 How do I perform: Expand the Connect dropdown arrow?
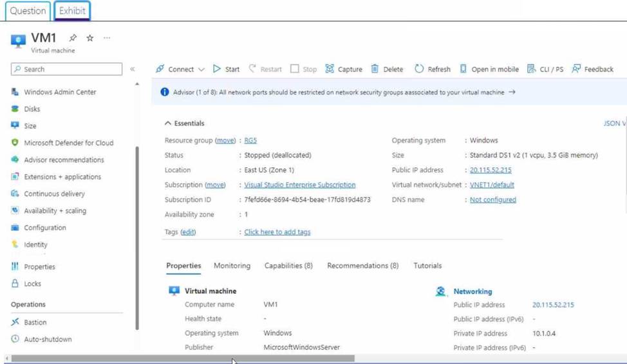pos(201,69)
